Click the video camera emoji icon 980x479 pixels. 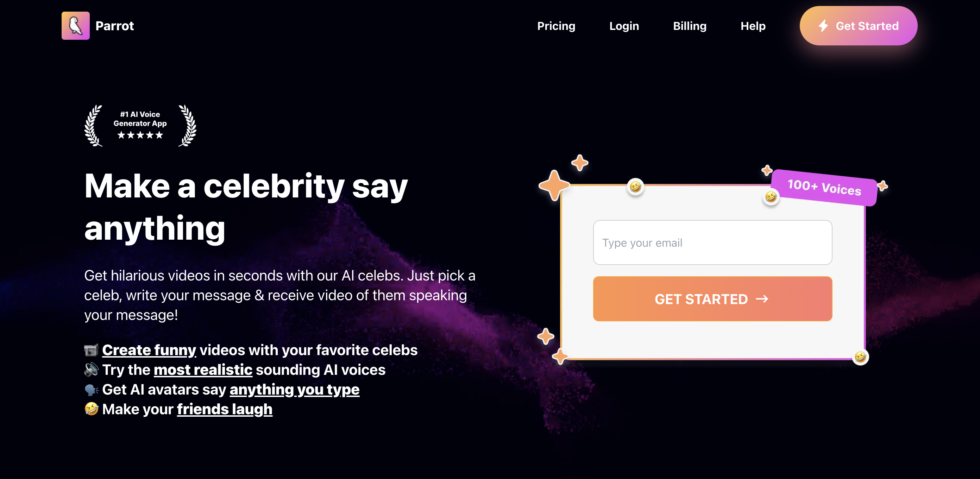[91, 350]
